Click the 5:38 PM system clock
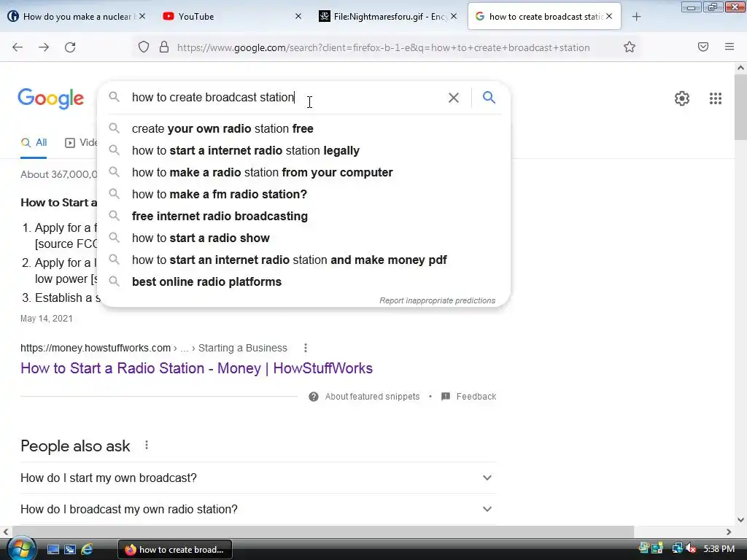 (719, 549)
